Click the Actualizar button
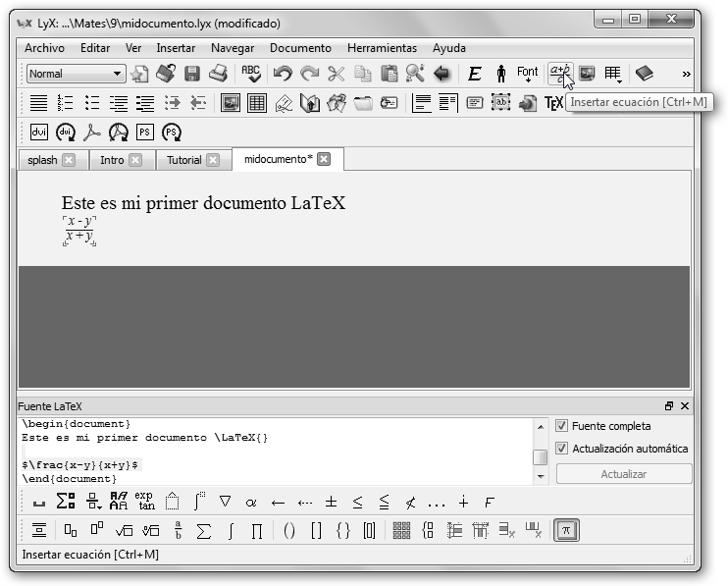Screen dimensions: 728x586 coord(623,474)
